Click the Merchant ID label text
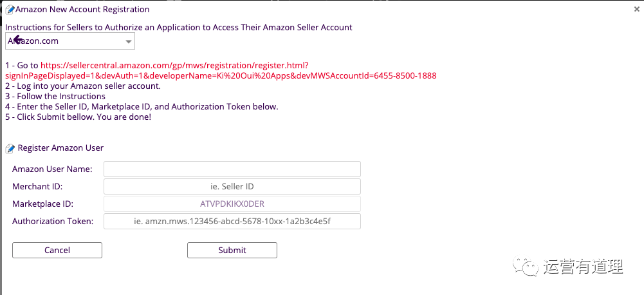This screenshot has height=295, width=644. pyautogui.click(x=37, y=186)
